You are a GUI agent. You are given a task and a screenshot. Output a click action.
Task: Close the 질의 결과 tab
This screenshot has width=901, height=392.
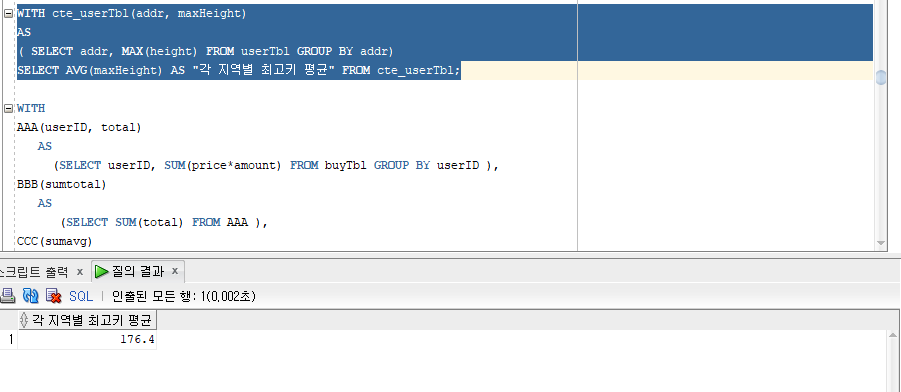pos(175,271)
